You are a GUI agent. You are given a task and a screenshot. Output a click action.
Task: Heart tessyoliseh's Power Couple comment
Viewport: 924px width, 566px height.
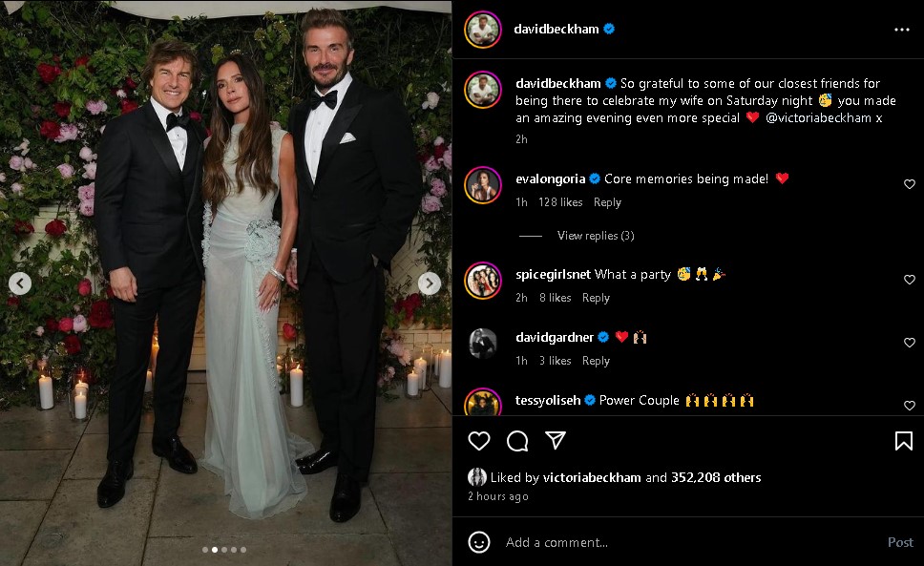(x=909, y=404)
